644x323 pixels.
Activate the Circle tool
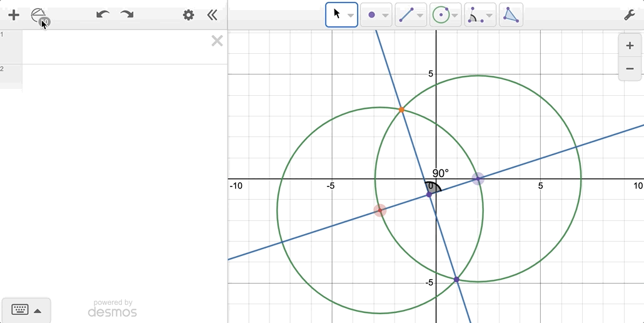[x=441, y=15]
